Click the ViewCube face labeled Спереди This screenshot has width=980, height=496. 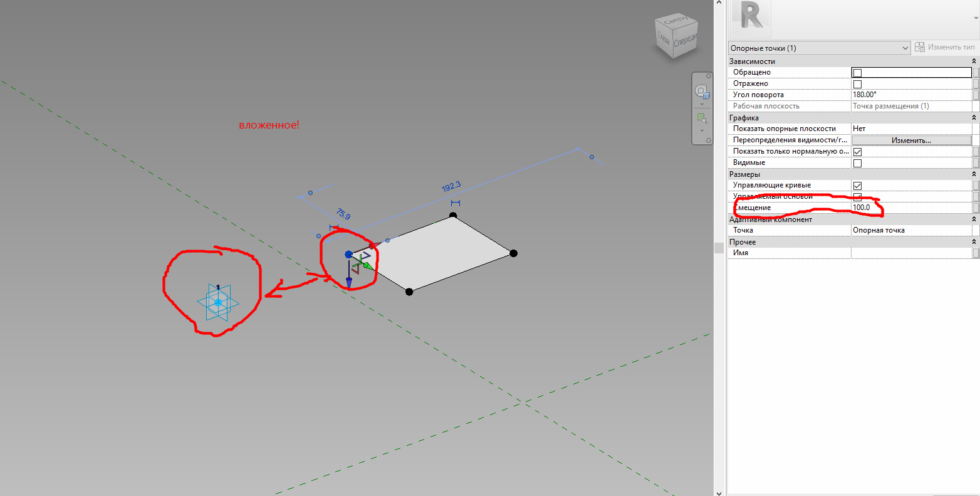point(685,41)
